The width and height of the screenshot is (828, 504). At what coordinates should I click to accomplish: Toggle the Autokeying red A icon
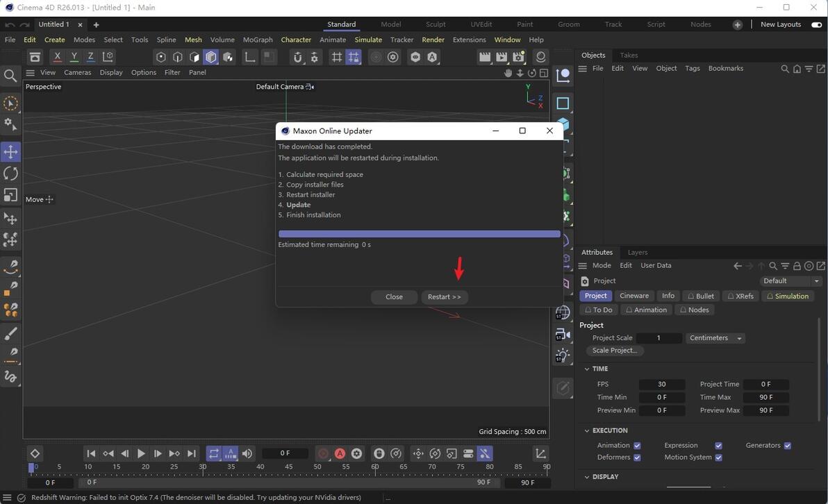(340, 453)
